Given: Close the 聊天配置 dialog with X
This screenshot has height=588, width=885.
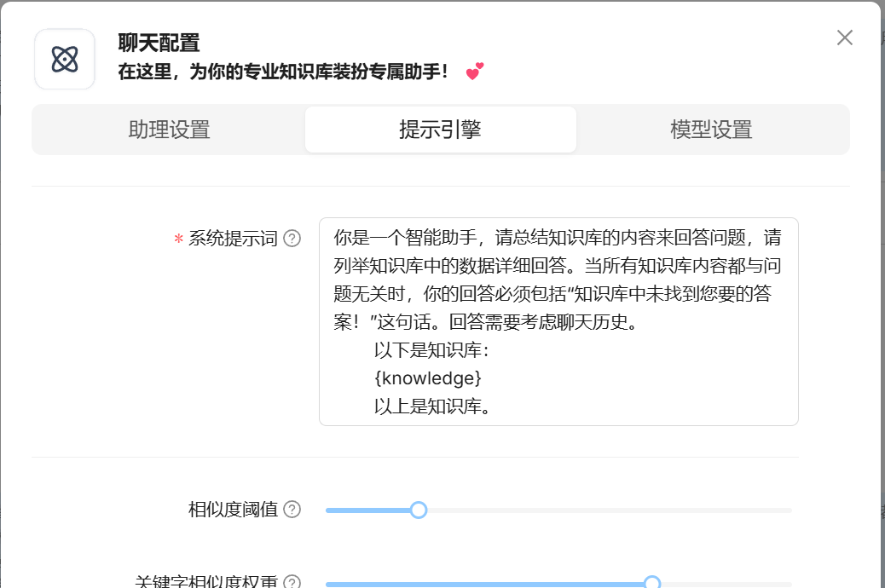Looking at the screenshot, I should tap(844, 37).
